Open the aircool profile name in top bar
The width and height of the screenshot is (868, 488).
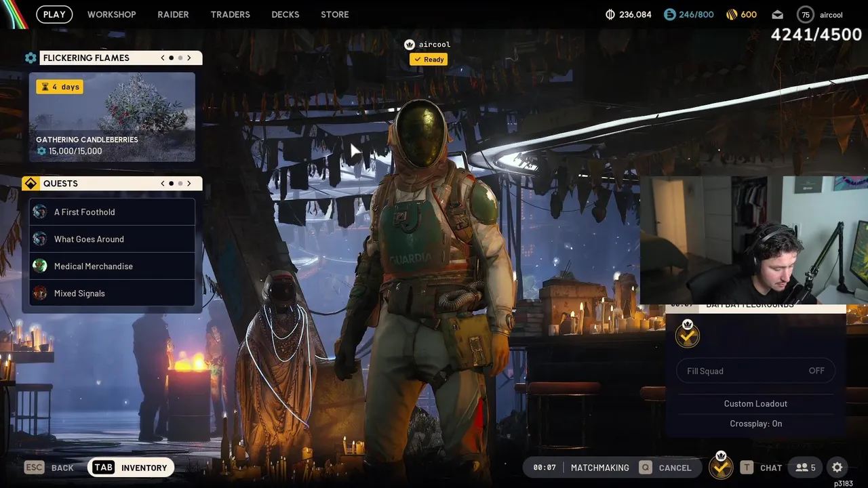pyautogui.click(x=831, y=15)
